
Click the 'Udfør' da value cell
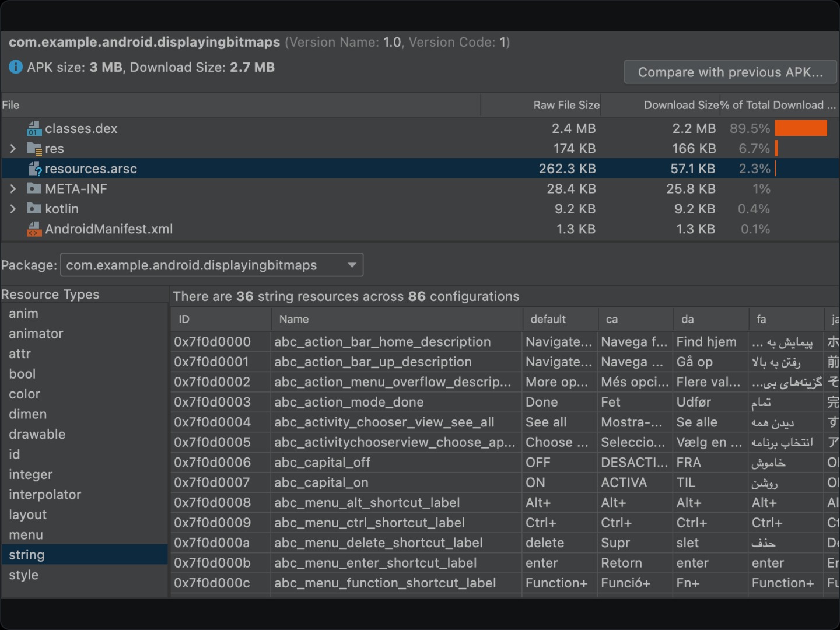point(711,402)
